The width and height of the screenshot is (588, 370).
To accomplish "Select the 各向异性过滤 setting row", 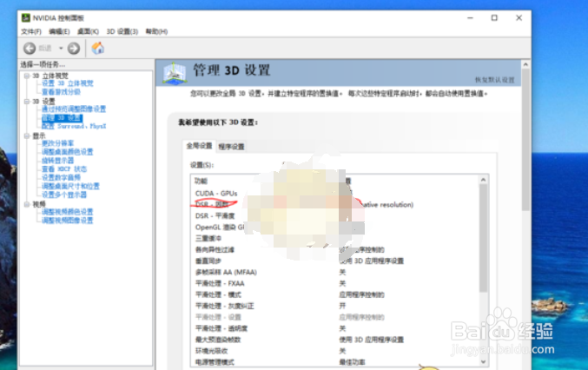I will click(x=335, y=249).
